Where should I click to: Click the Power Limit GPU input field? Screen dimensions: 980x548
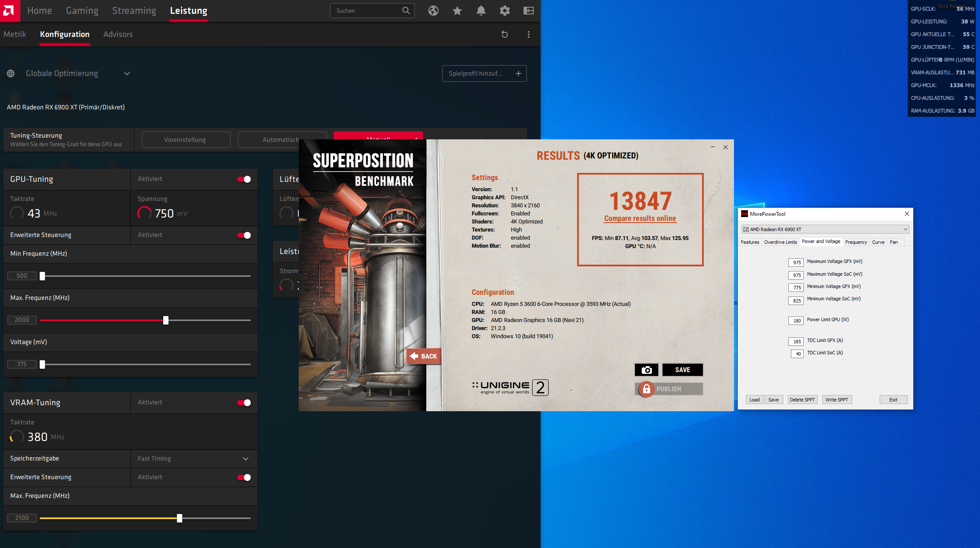(796, 321)
